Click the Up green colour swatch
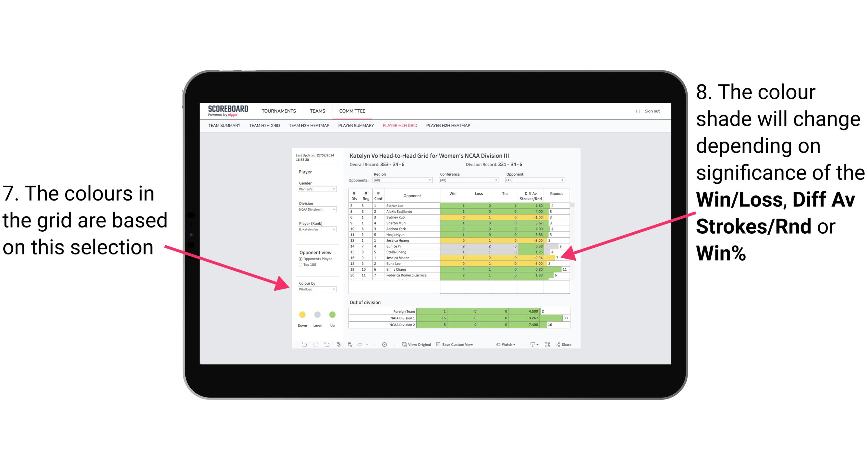The width and height of the screenshot is (868, 467). point(332,314)
